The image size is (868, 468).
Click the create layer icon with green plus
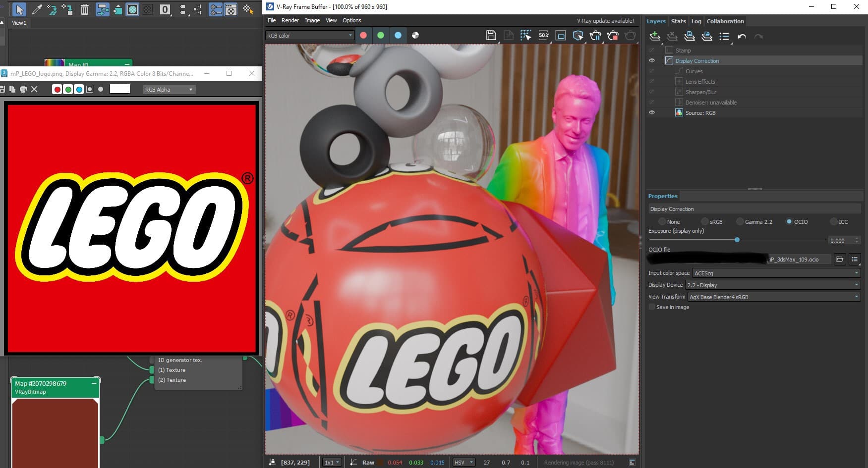pyautogui.click(x=655, y=36)
